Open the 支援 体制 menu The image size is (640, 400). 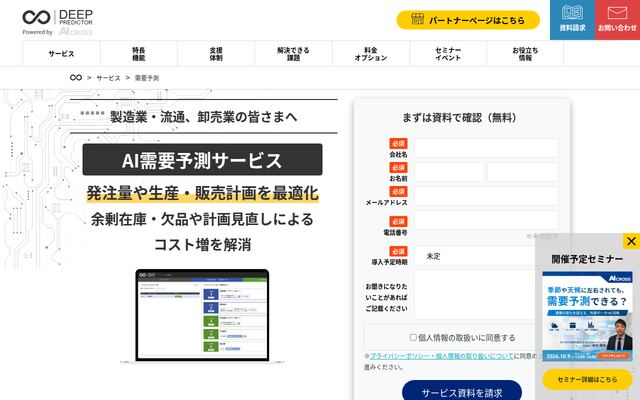pos(216,54)
